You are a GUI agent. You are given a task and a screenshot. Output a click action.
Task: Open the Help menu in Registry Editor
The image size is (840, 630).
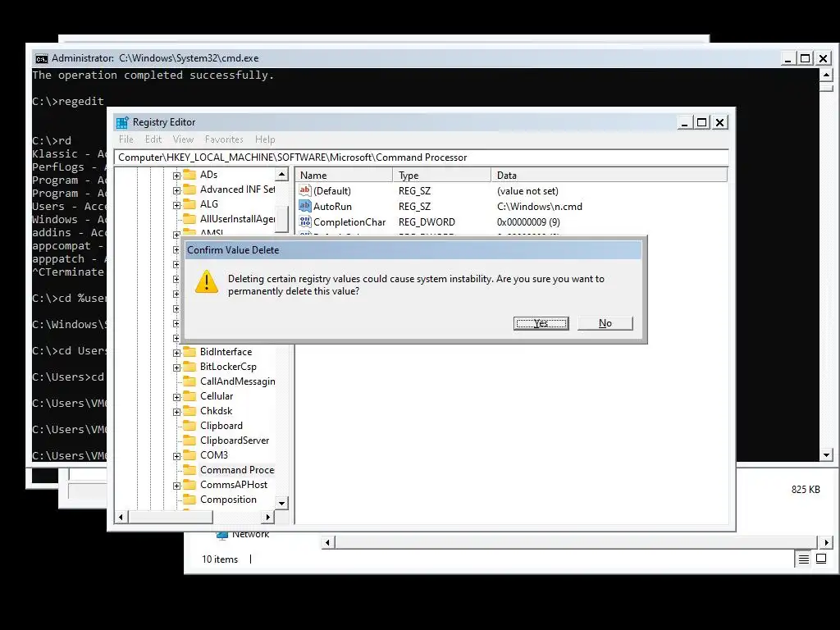point(265,139)
